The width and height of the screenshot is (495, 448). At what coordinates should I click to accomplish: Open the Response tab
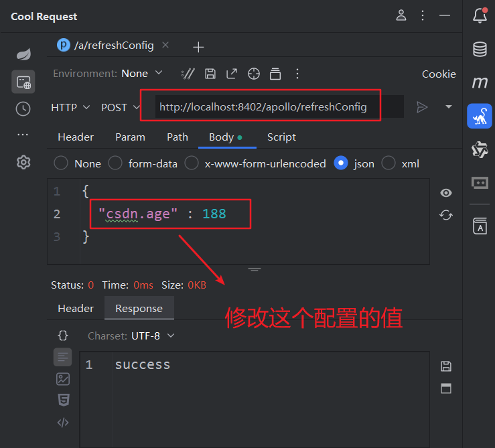coord(139,309)
